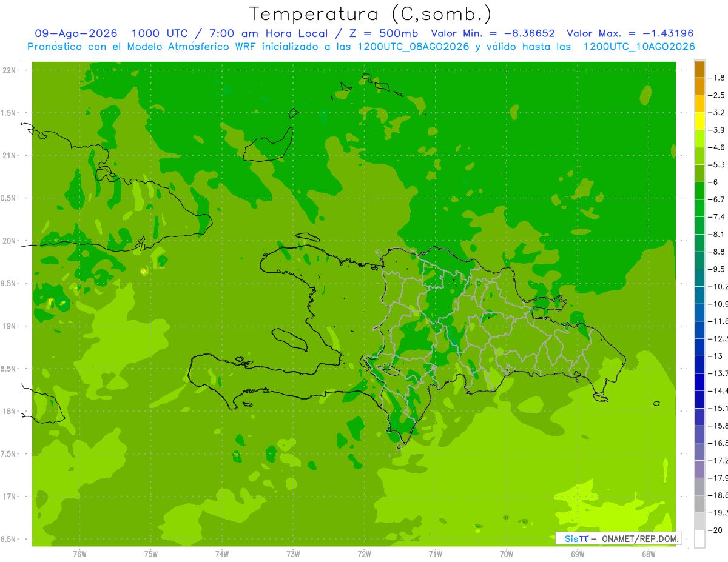
Task: Select the 'Z = 500mb' level label
Action: pyautogui.click(x=385, y=33)
